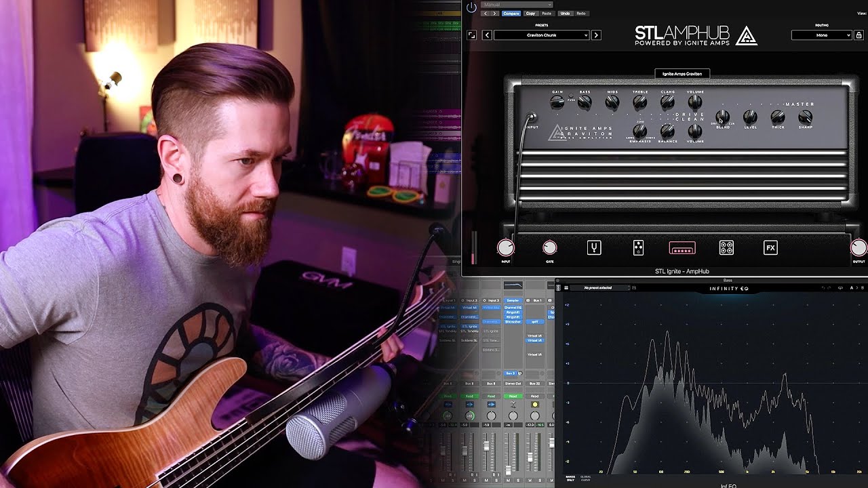Open the Graviton Chunk preset dropdown
Viewport: 868px width, 488px height.
click(x=541, y=35)
